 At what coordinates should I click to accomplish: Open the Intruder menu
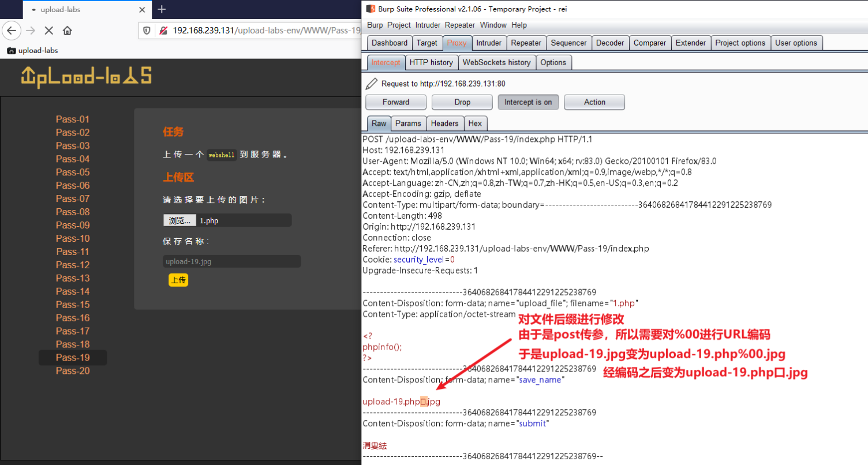(x=428, y=25)
